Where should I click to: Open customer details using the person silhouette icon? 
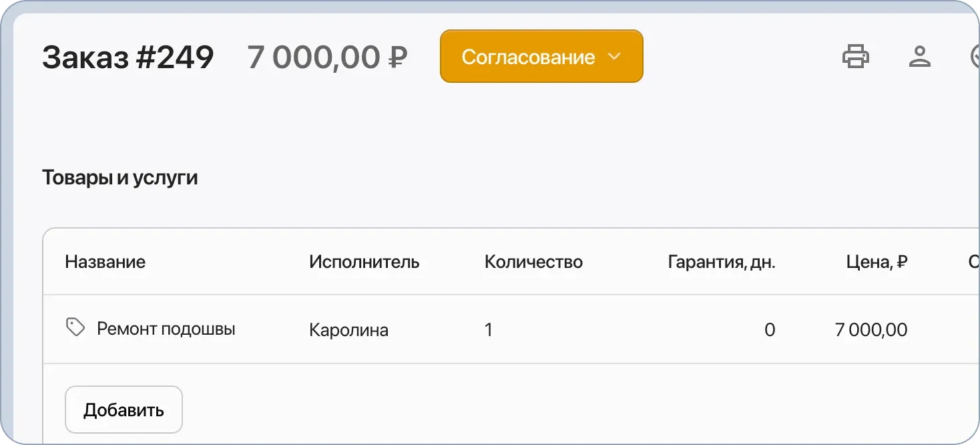point(921,57)
